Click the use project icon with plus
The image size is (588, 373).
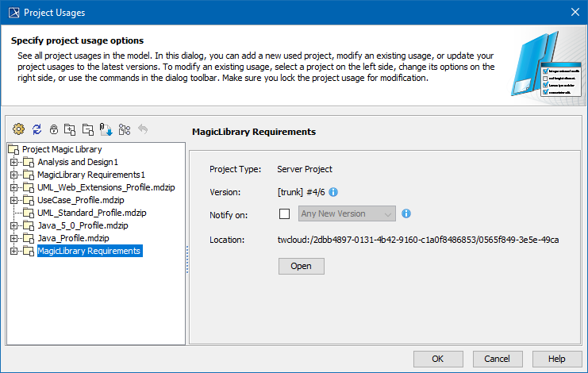71,129
